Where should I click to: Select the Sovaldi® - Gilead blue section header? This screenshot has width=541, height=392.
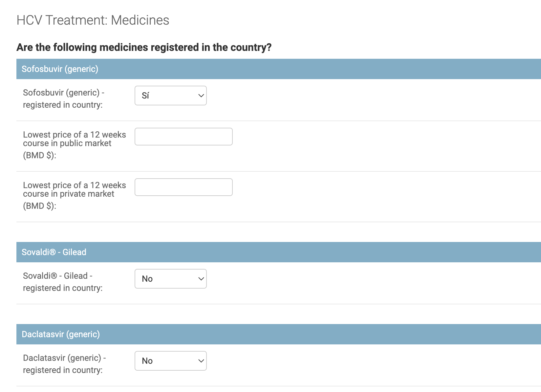[x=279, y=252]
